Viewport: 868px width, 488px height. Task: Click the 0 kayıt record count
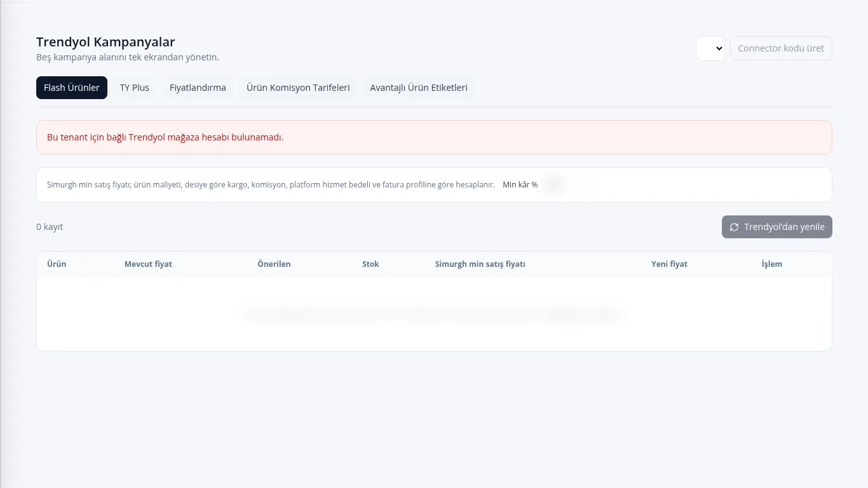(x=50, y=227)
